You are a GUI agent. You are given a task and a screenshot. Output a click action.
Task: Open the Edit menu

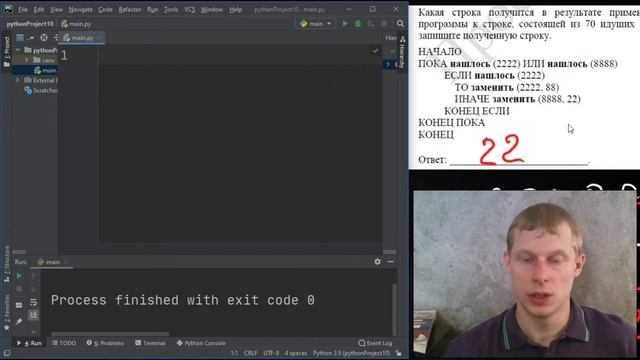point(39,9)
